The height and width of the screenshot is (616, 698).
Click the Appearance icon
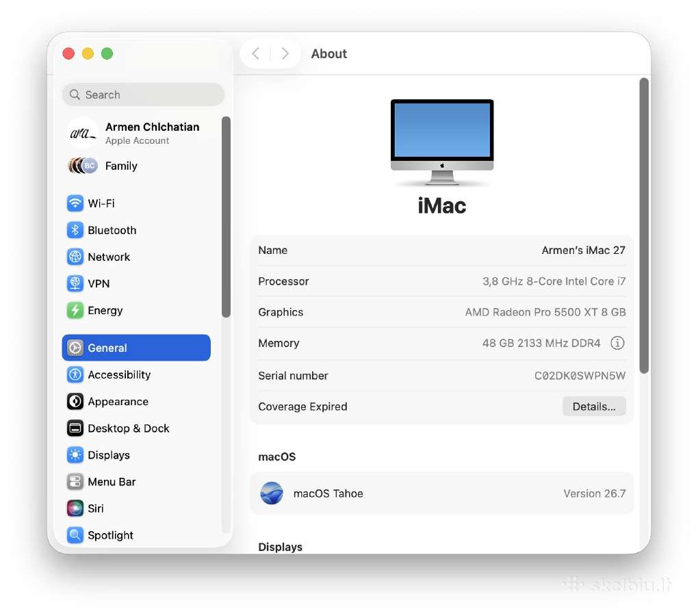(x=75, y=402)
